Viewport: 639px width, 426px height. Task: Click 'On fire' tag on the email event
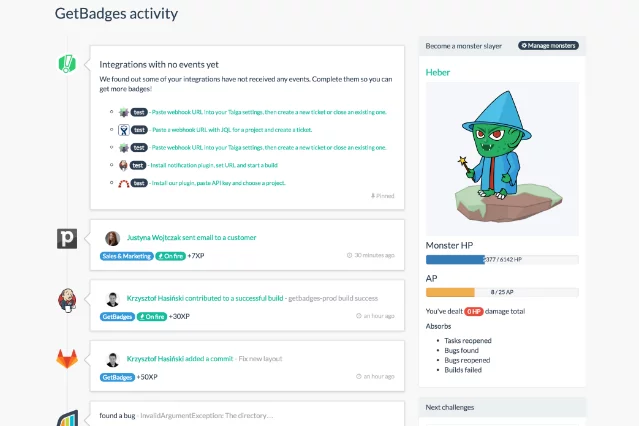pyautogui.click(x=170, y=256)
